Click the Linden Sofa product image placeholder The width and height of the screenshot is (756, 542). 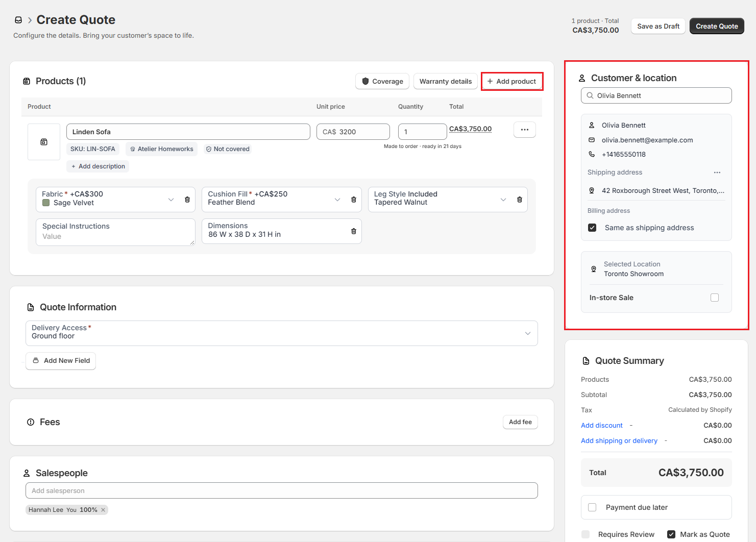pos(44,142)
